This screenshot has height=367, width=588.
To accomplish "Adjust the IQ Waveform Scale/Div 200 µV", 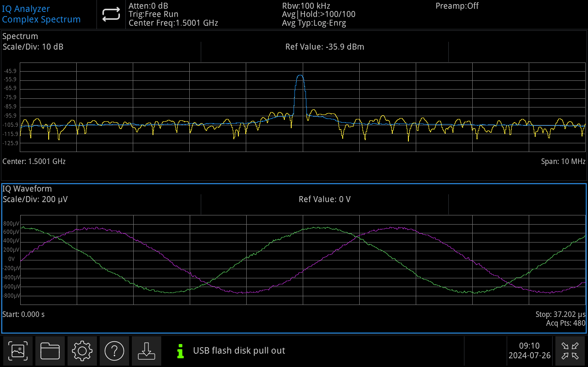I will (35, 199).
